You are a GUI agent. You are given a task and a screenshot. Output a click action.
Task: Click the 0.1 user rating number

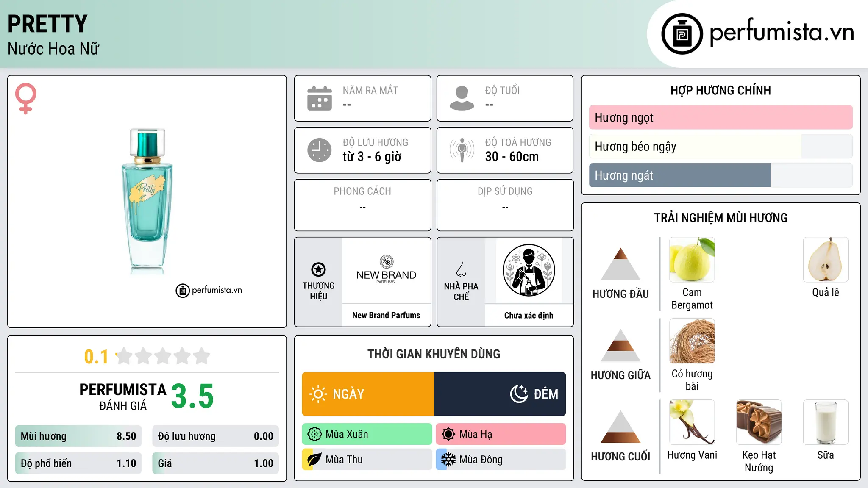(x=96, y=357)
